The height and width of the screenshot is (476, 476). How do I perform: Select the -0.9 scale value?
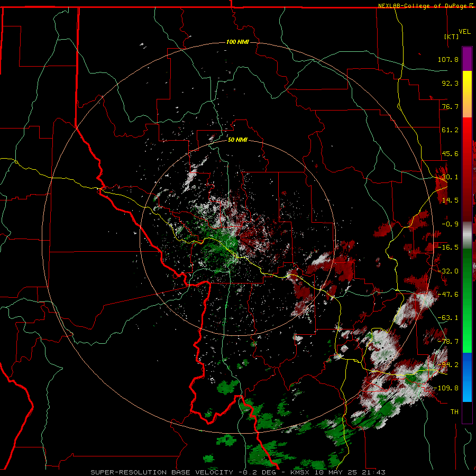pyautogui.click(x=450, y=224)
